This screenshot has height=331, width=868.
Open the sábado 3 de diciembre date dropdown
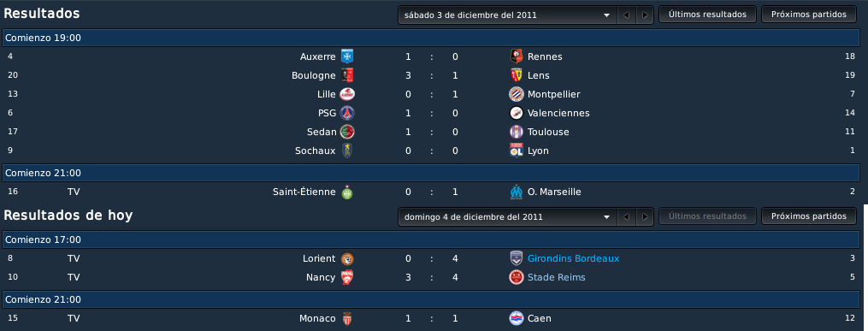[507, 15]
